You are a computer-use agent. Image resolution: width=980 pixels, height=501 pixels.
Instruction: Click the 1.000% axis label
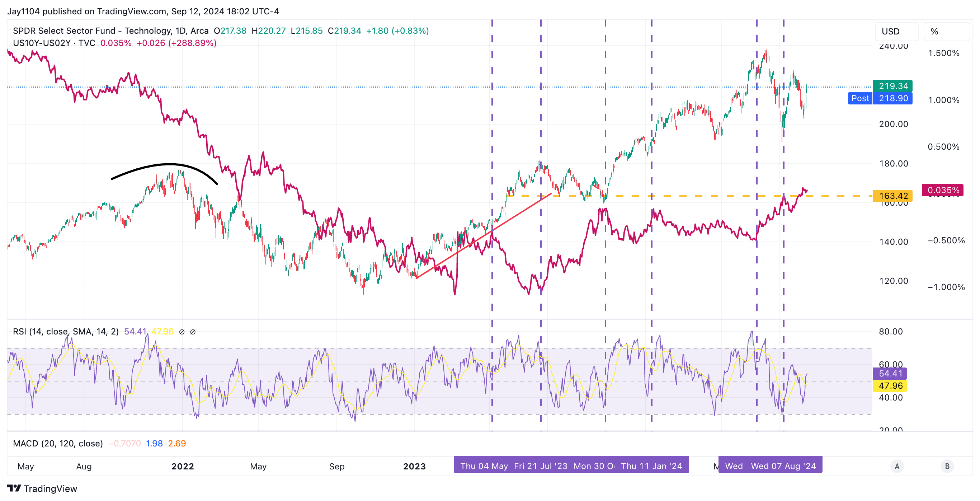pos(943,100)
